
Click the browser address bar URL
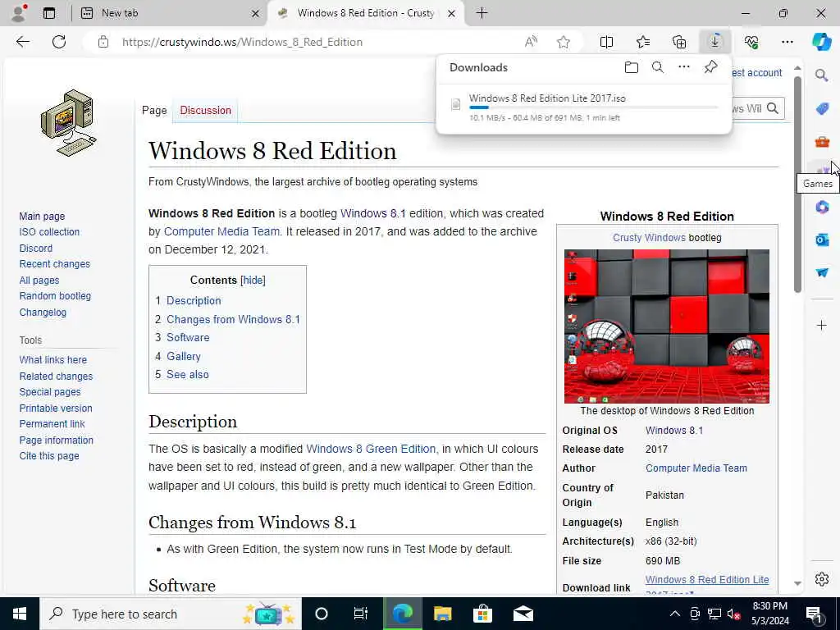pyautogui.click(x=242, y=42)
